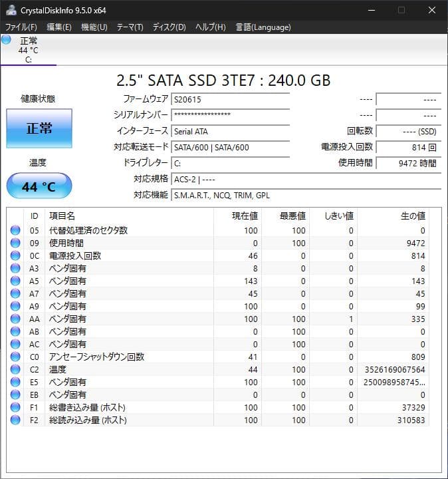The height and width of the screenshot is (479, 448).
Task: Select the 電源投入回数 attribute row name
Action: (74, 255)
